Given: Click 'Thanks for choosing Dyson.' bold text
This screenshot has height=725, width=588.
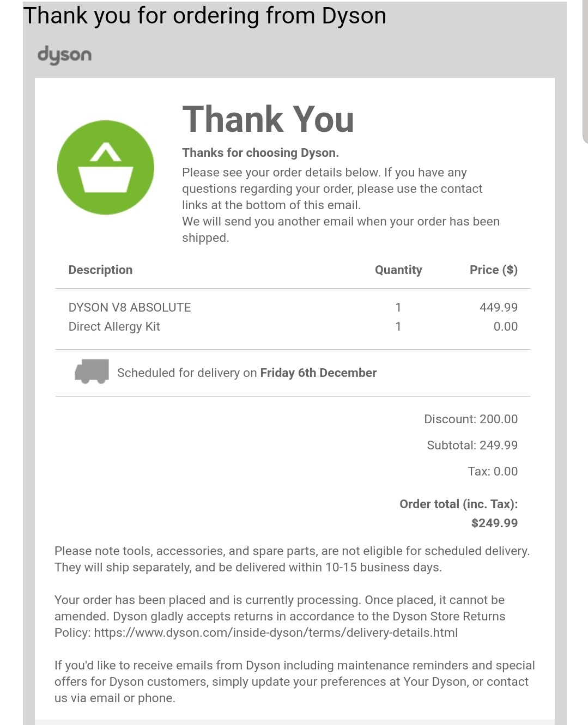Looking at the screenshot, I should pos(260,153).
